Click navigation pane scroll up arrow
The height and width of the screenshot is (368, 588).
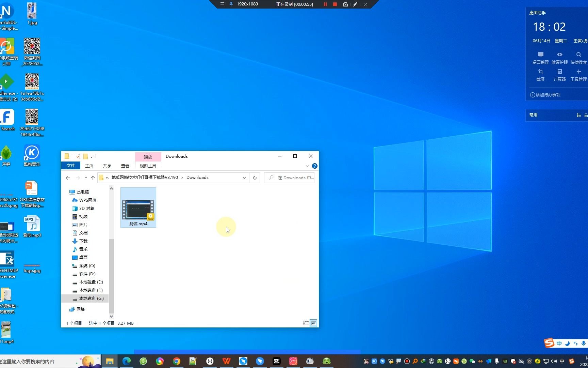point(111,188)
